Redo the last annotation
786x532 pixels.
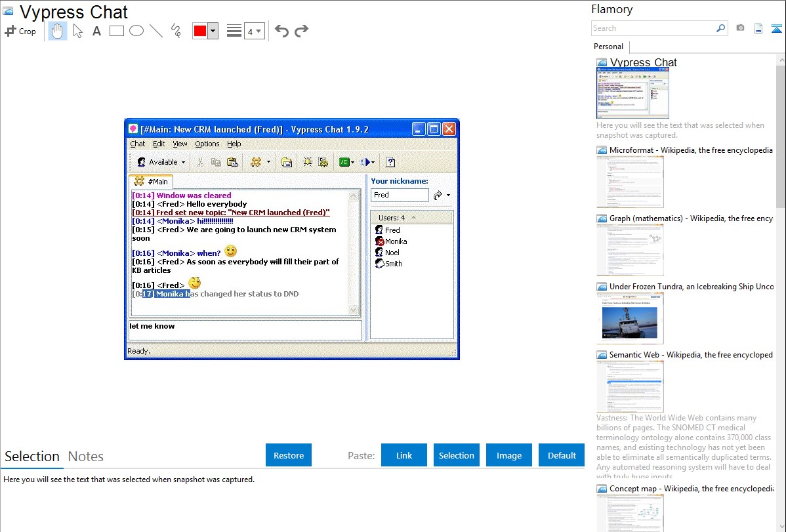[x=301, y=31]
